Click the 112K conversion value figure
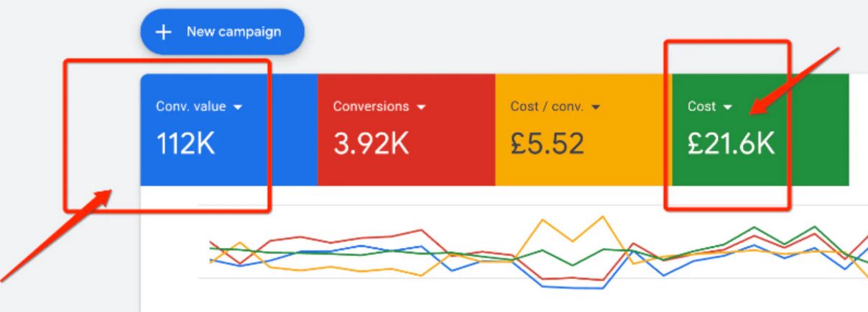 [x=185, y=144]
